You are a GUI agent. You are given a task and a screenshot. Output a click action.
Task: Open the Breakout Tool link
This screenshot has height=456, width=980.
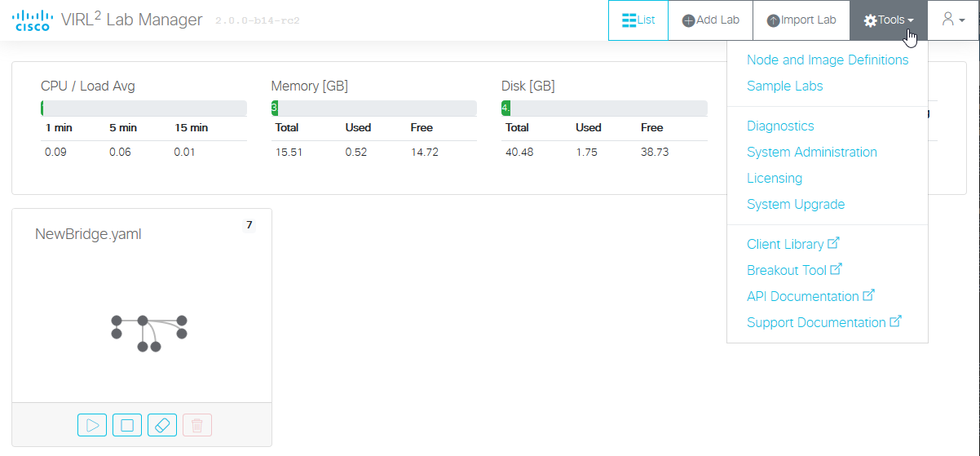click(787, 270)
